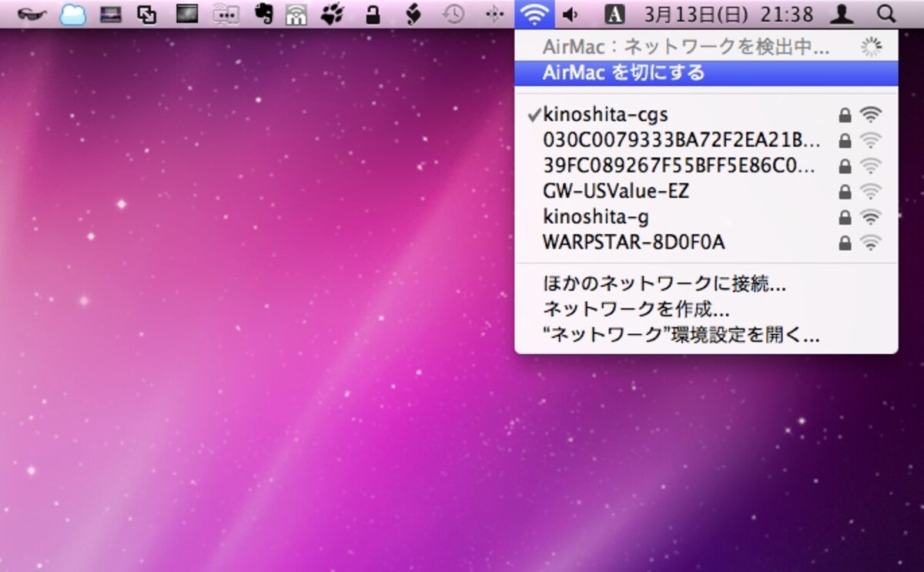Click signal icon beside 39FC089267F55BFF5E86C0…
The image size is (924, 572).
(x=871, y=166)
